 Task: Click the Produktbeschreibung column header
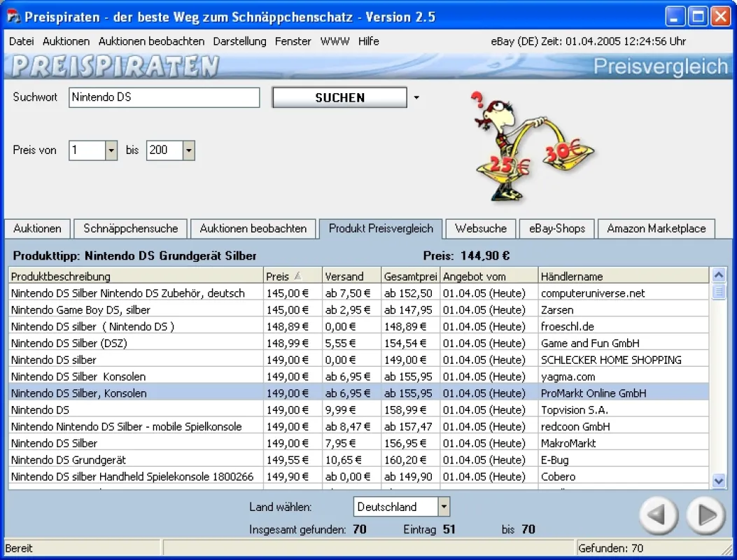tap(136, 276)
